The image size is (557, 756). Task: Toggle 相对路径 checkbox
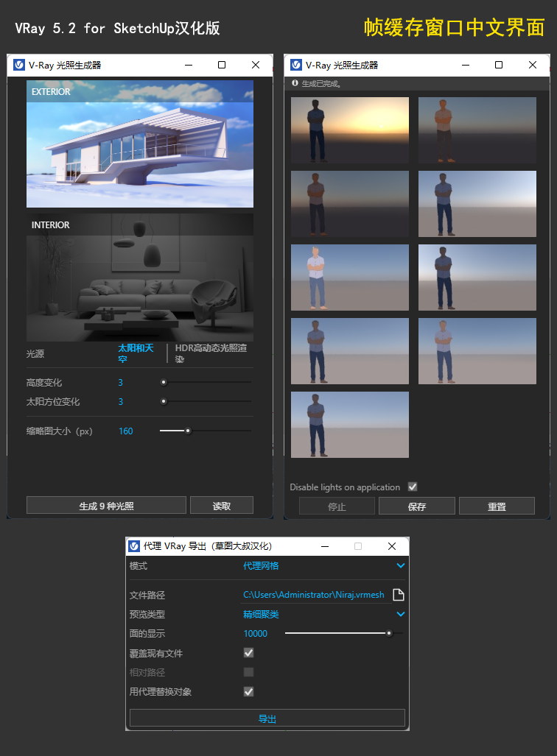point(248,672)
